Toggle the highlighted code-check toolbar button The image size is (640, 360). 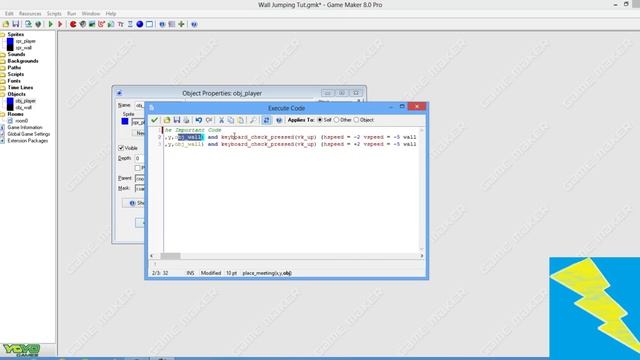(266, 120)
